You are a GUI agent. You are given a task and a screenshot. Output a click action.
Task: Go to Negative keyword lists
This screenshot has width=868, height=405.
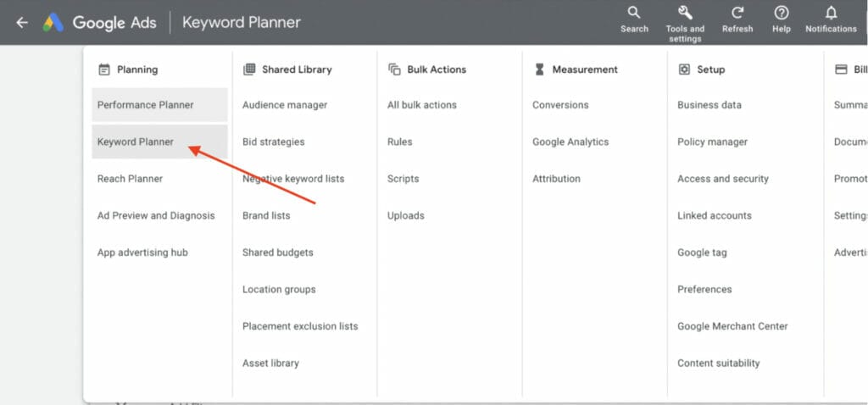293,179
